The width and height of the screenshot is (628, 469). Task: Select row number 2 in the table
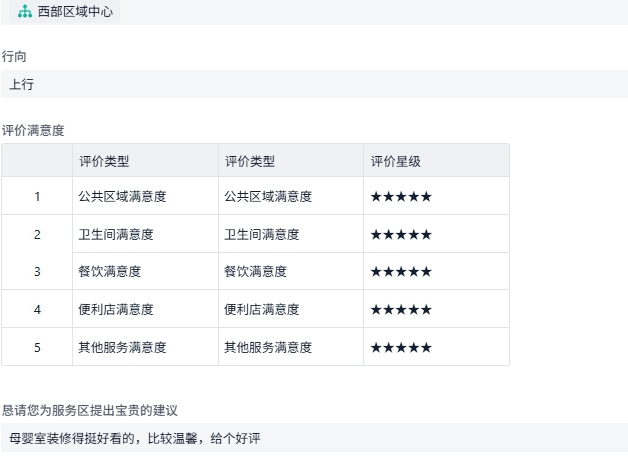point(37,235)
